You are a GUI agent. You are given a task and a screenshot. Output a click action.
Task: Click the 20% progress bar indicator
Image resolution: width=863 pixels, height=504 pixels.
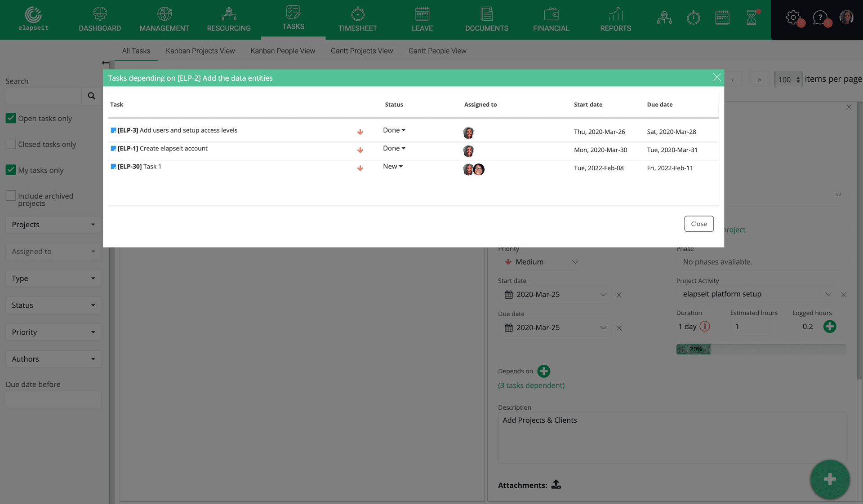pos(694,349)
